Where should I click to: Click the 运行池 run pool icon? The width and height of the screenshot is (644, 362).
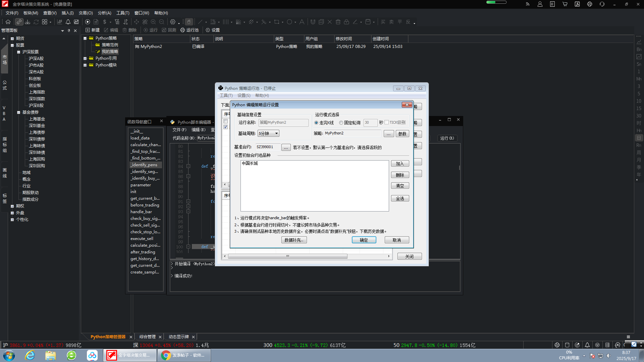coord(190,30)
